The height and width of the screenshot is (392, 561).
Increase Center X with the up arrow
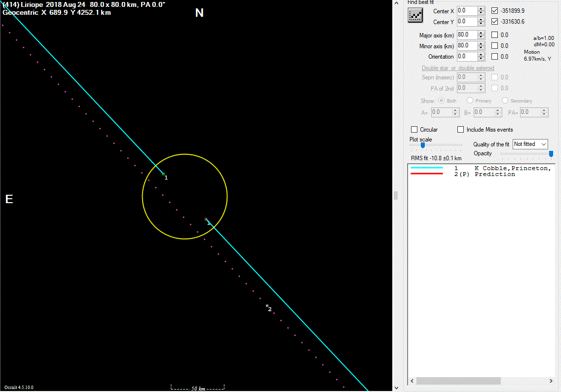(x=481, y=9)
